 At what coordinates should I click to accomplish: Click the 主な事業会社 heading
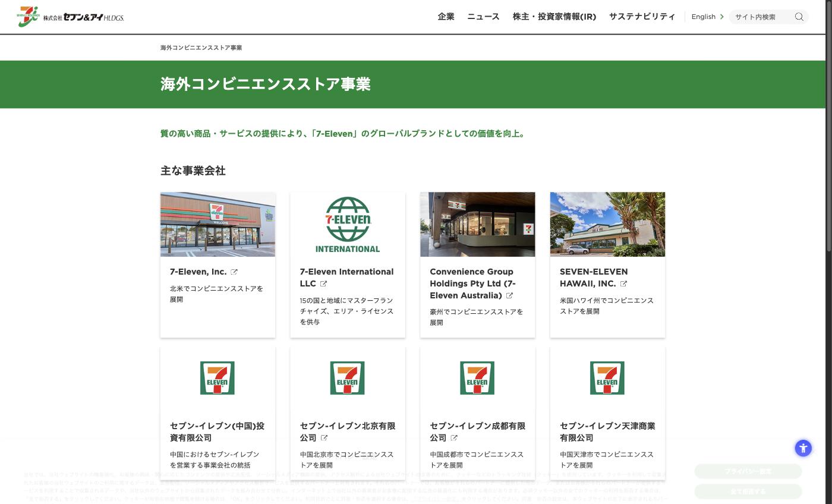(193, 171)
